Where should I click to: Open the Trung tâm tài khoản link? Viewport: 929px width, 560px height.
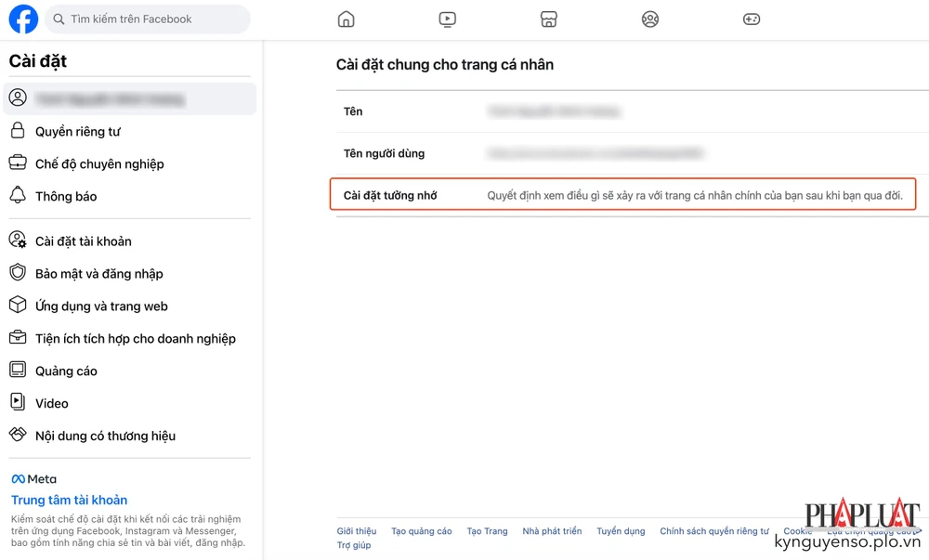[69, 500]
